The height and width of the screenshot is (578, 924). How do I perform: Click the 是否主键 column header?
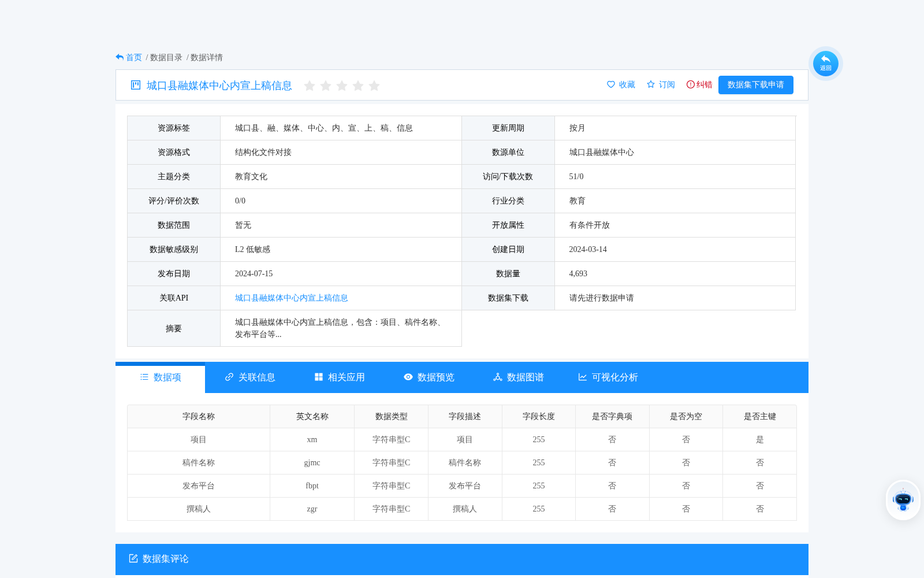coord(760,417)
